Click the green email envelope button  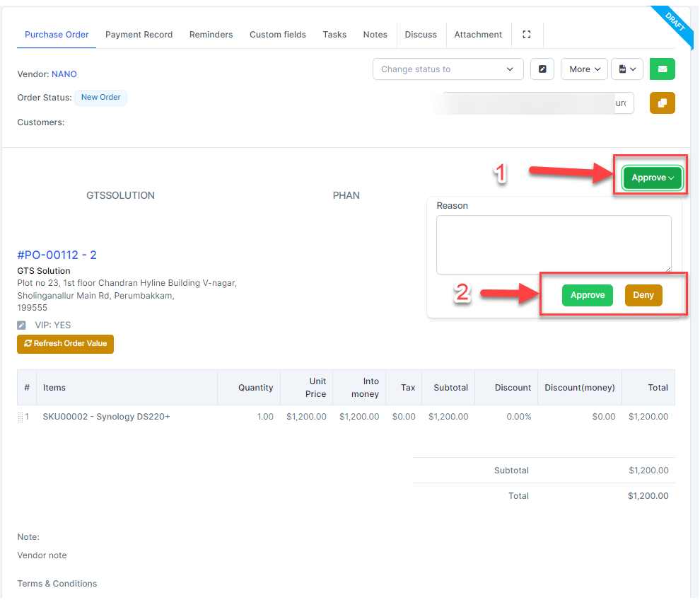[662, 69]
